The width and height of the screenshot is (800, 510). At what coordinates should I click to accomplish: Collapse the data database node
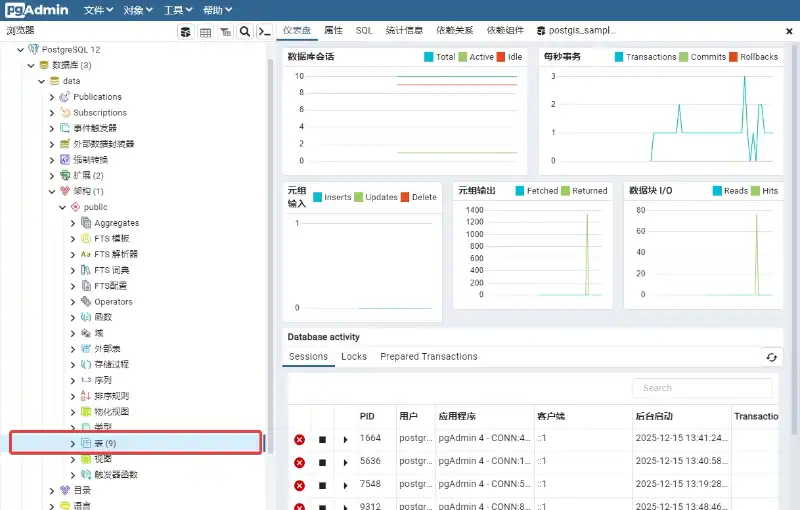tap(41, 82)
